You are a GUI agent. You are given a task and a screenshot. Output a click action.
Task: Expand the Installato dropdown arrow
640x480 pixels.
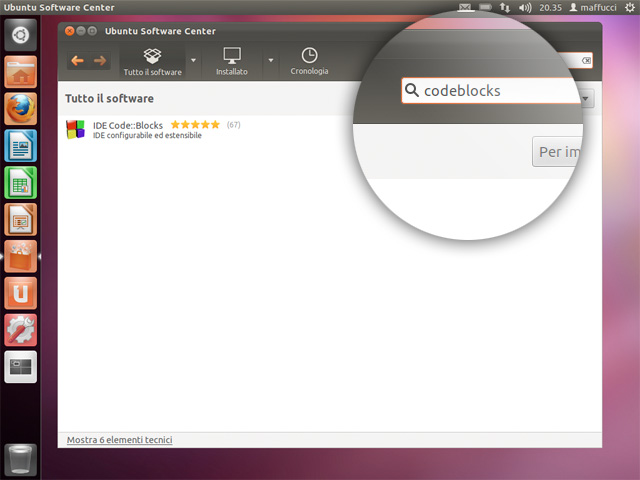click(x=271, y=60)
